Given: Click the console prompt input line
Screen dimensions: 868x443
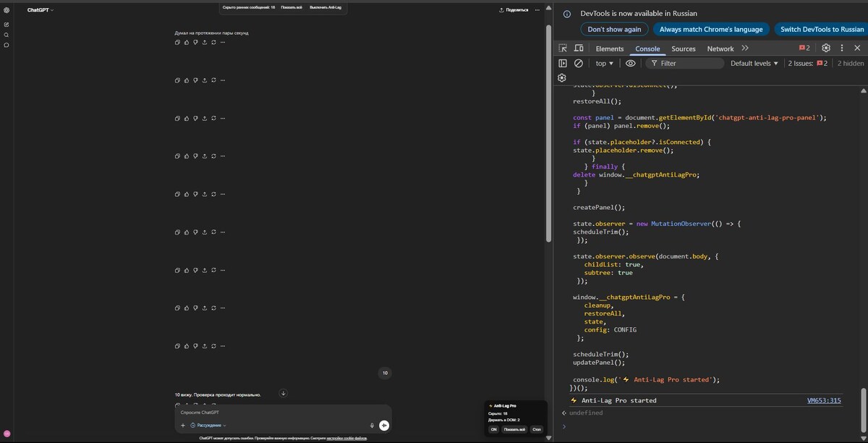Looking at the screenshot, I should (x=709, y=426).
